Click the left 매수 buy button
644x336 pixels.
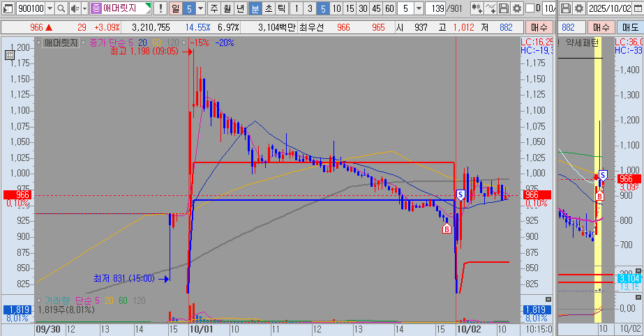tap(539, 27)
